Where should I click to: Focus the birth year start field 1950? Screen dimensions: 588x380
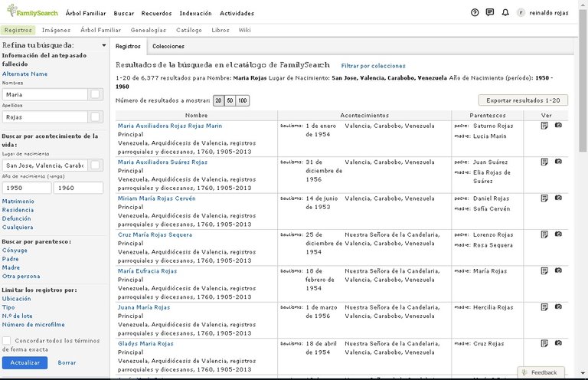coord(27,188)
